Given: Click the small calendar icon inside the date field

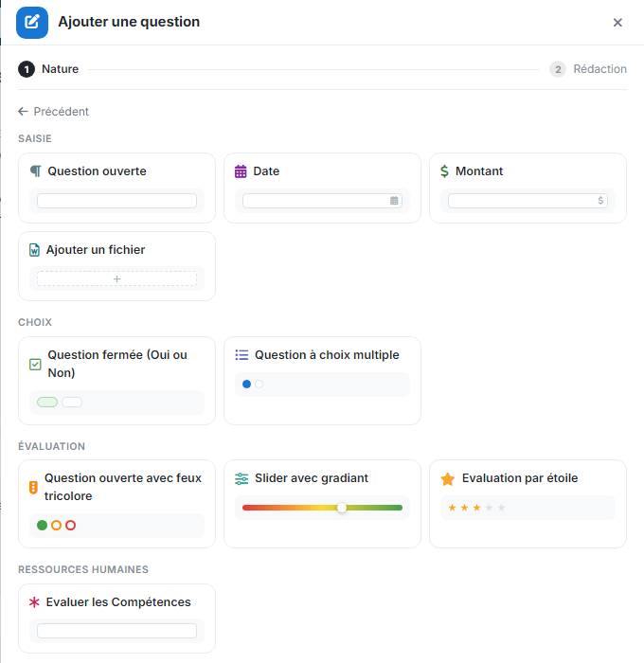Looking at the screenshot, I should pyautogui.click(x=394, y=201).
